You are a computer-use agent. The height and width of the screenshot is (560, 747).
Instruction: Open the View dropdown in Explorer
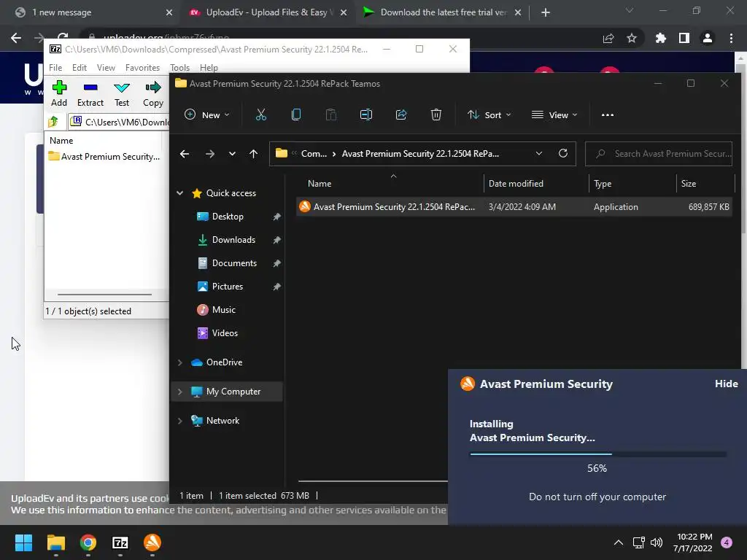point(554,114)
